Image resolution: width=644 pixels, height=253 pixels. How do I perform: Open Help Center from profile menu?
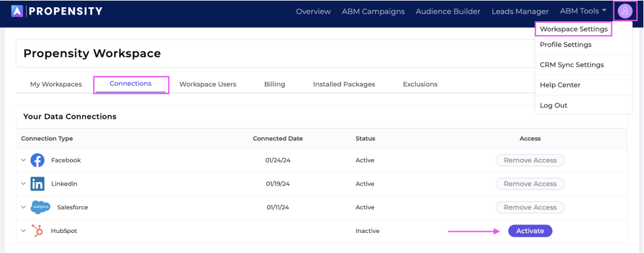[560, 85]
